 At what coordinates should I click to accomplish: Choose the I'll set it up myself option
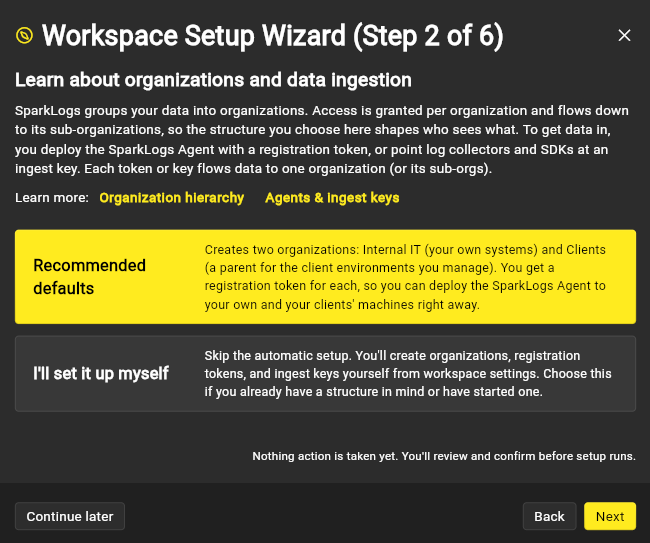click(325, 373)
